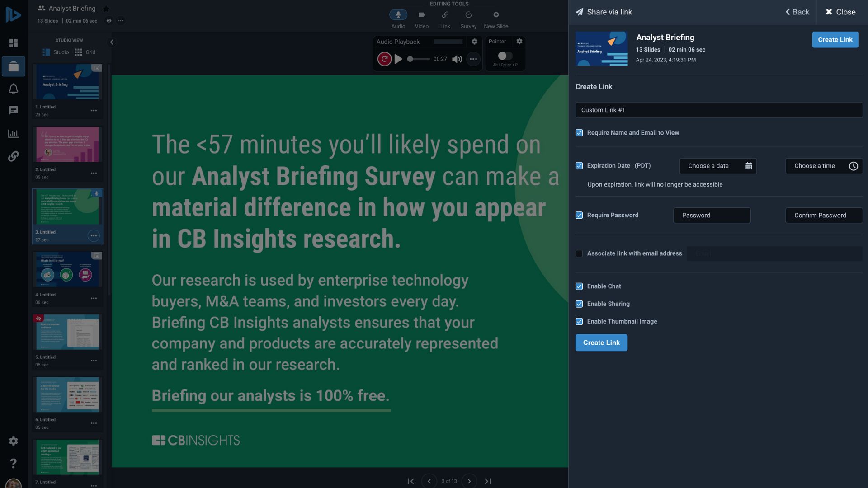This screenshot has width=868, height=488.
Task: Switch to Studio view
Action: pos(56,52)
